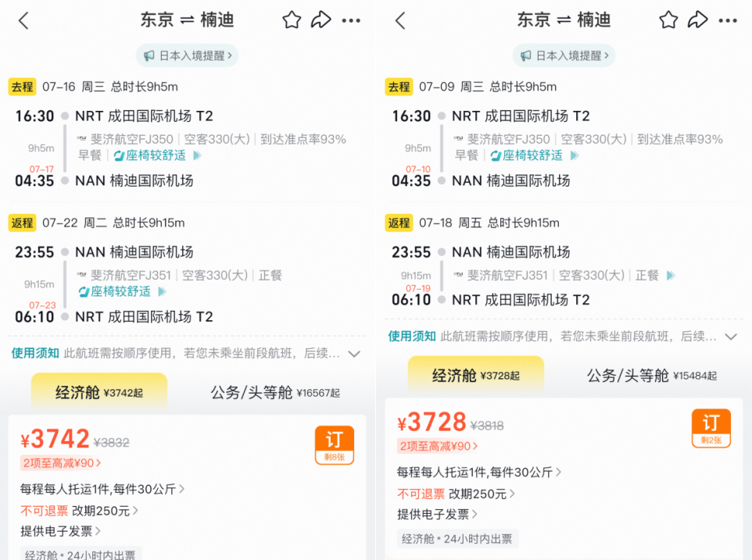View baggage allowance details for ¥3728 fare
The width and height of the screenshot is (752, 560).
[479, 473]
